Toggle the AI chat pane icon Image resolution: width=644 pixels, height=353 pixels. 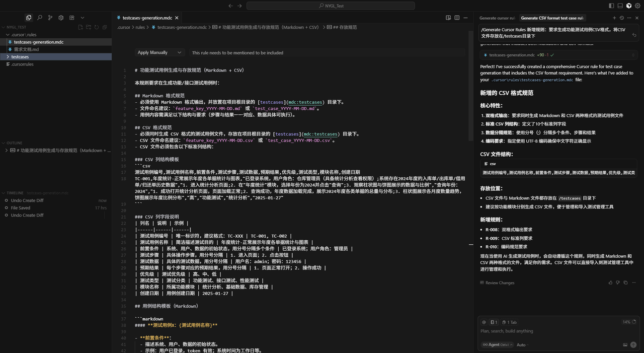(x=628, y=6)
